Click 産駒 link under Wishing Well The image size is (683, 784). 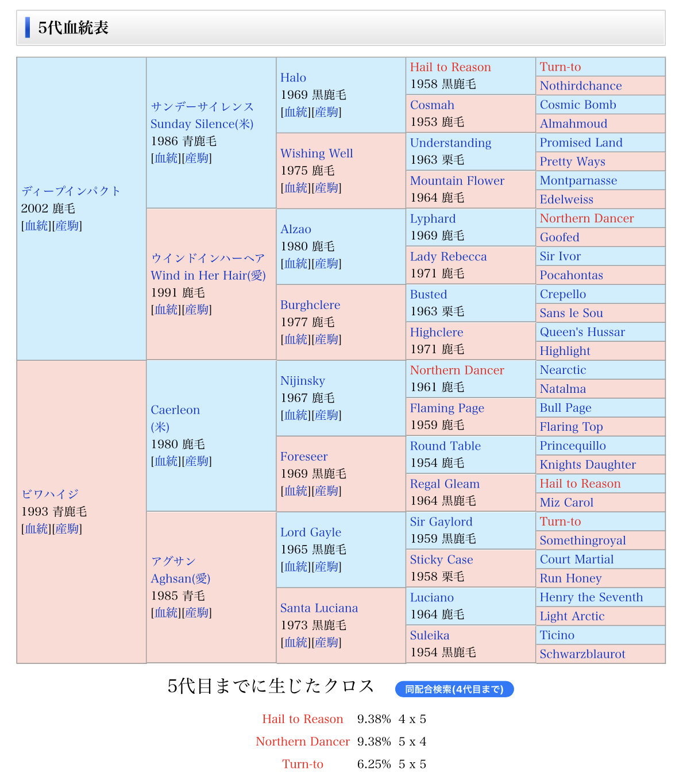[x=327, y=188]
